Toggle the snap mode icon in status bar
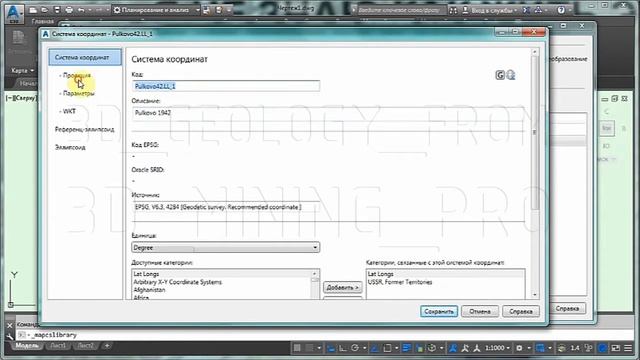Image resolution: width=640 pixels, height=360 pixels. point(310,348)
